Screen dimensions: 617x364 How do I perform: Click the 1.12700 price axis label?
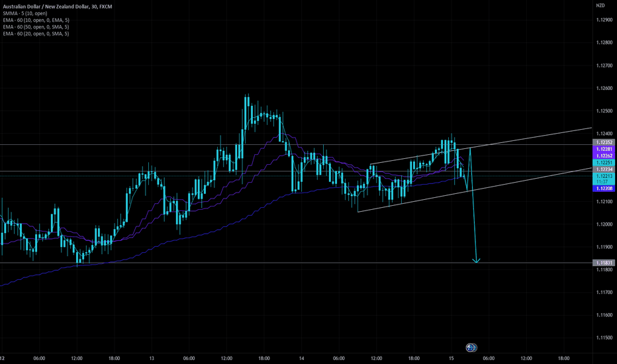pos(604,66)
